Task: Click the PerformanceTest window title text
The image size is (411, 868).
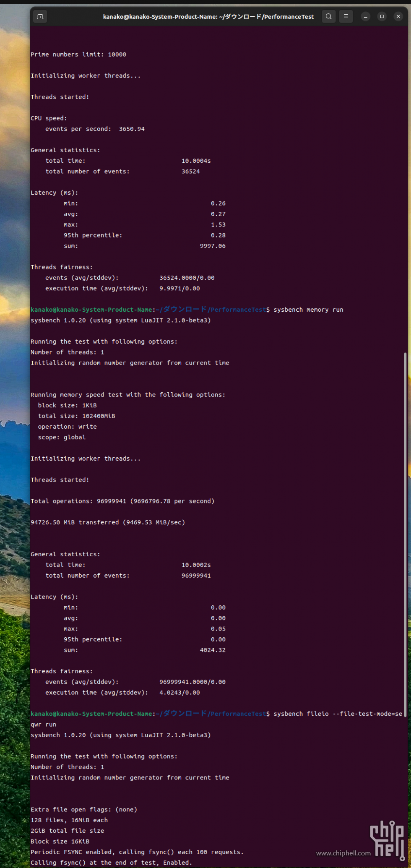Action: pyautogui.click(x=208, y=17)
